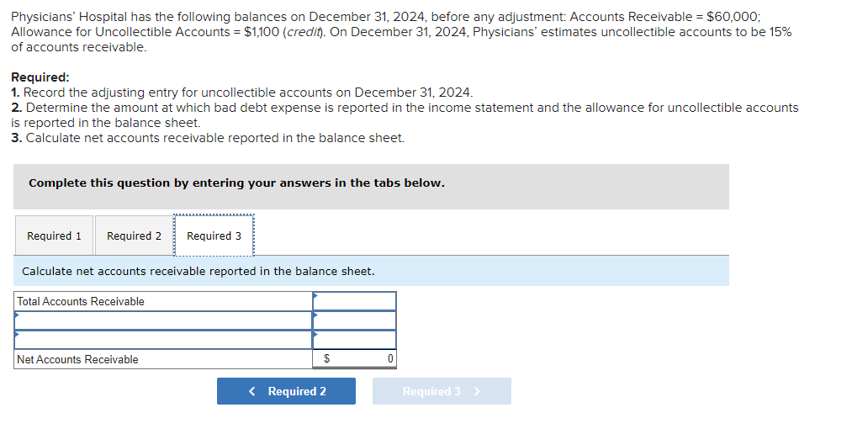Click the left chevron icon on Required 2 button
868x434 pixels.
(x=252, y=391)
